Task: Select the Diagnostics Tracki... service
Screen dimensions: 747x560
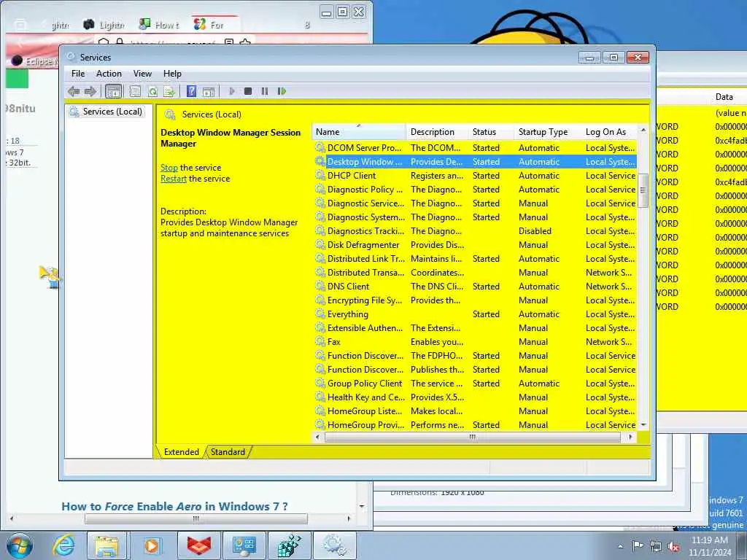Action: point(475,231)
